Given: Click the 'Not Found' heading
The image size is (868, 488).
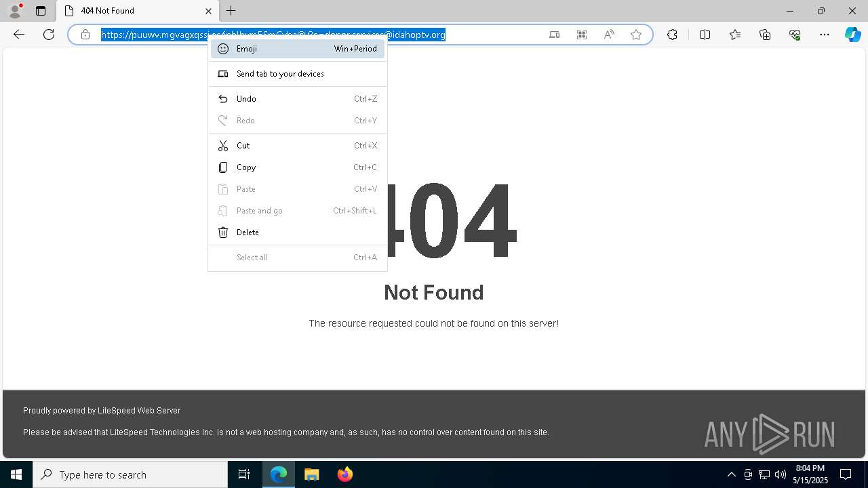Looking at the screenshot, I should (434, 292).
